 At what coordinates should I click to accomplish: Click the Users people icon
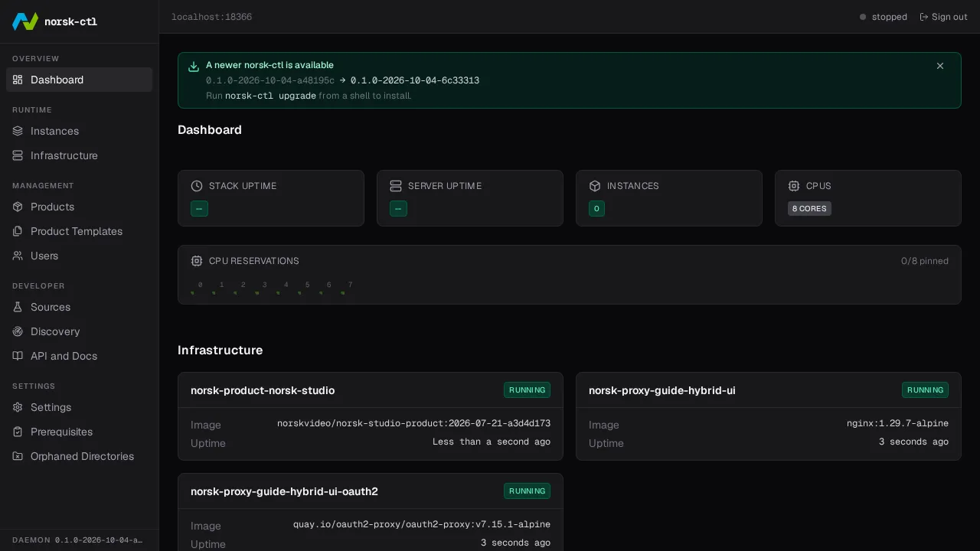point(18,256)
